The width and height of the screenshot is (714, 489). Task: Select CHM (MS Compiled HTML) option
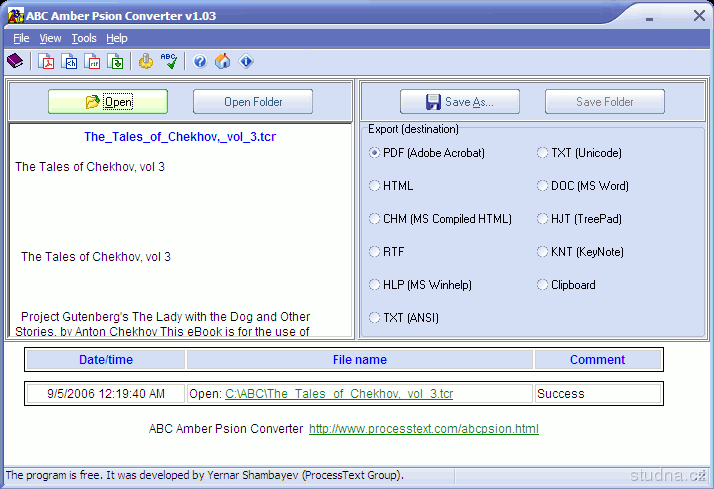pyautogui.click(x=440, y=219)
